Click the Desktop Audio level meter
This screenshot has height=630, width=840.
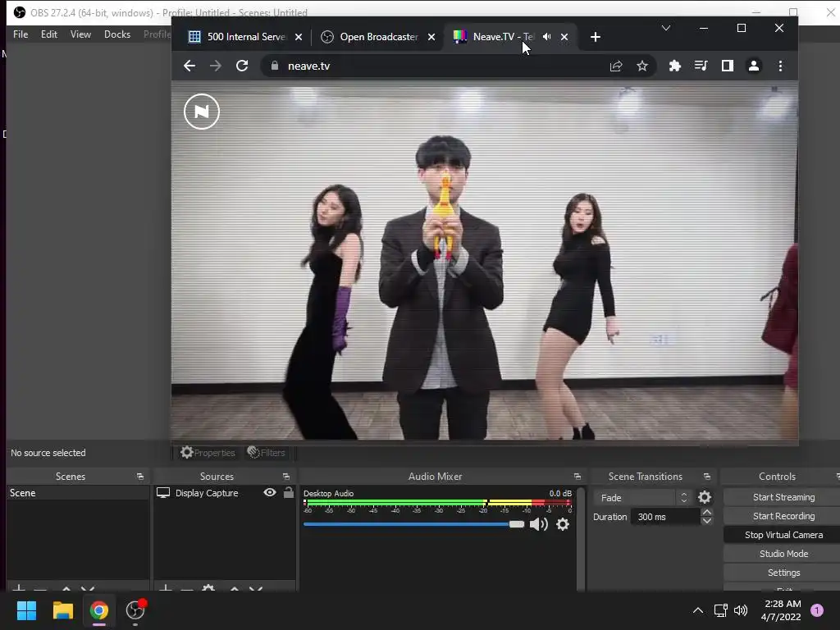click(x=437, y=503)
